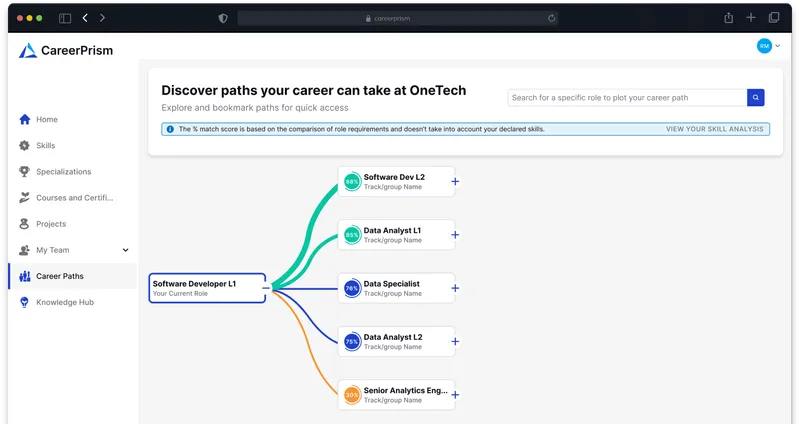This screenshot has width=800, height=424.
Task: Click the Courses and Certifications icon
Action: [x=24, y=197]
